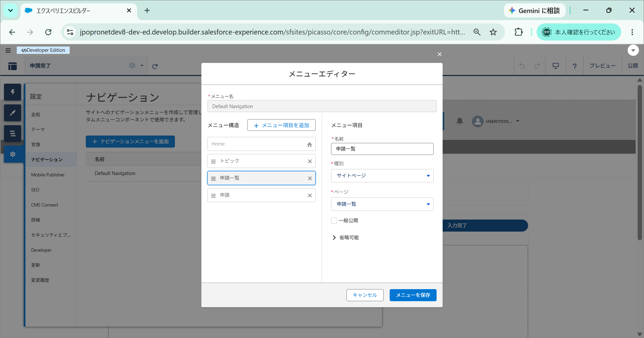Select テーマ in settings sidebar
The width and height of the screenshot is (644, 338).
38,130
